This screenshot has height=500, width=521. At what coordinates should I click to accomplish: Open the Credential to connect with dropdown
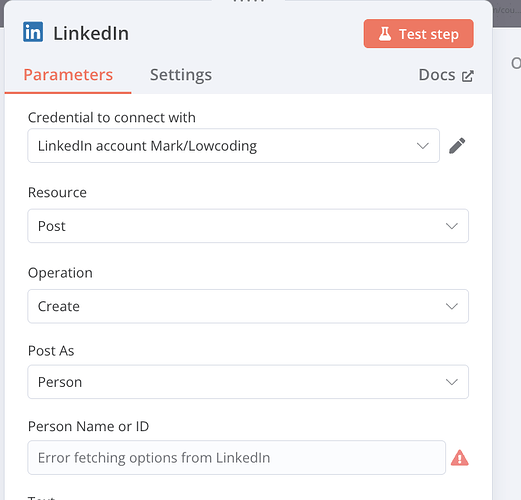(233, 146)
